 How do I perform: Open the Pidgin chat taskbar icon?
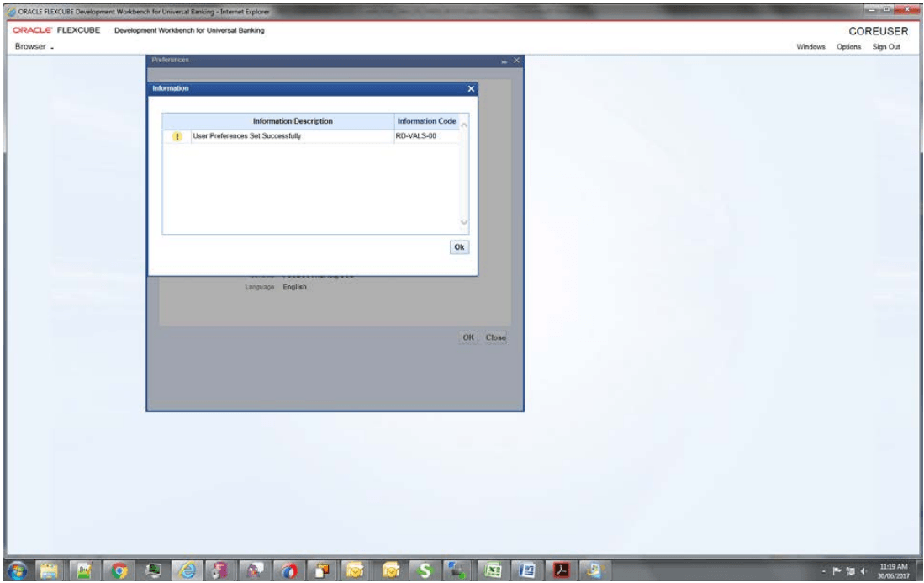click(x=255, y=570)
